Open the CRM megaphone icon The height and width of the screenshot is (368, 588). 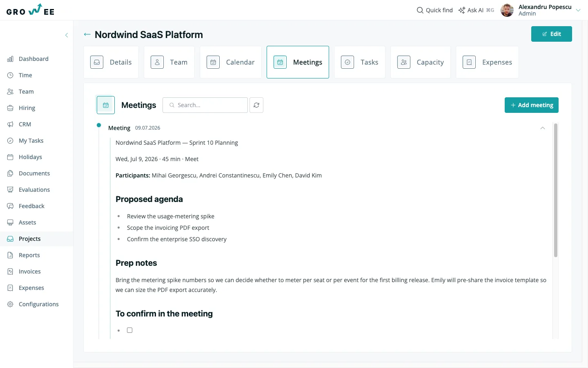pyautogui.click(x=10, y=124)
